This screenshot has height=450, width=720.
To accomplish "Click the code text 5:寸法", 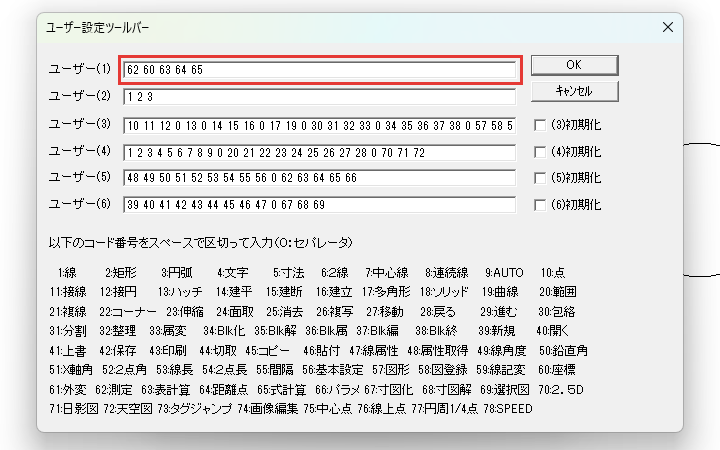I will 288,273.
